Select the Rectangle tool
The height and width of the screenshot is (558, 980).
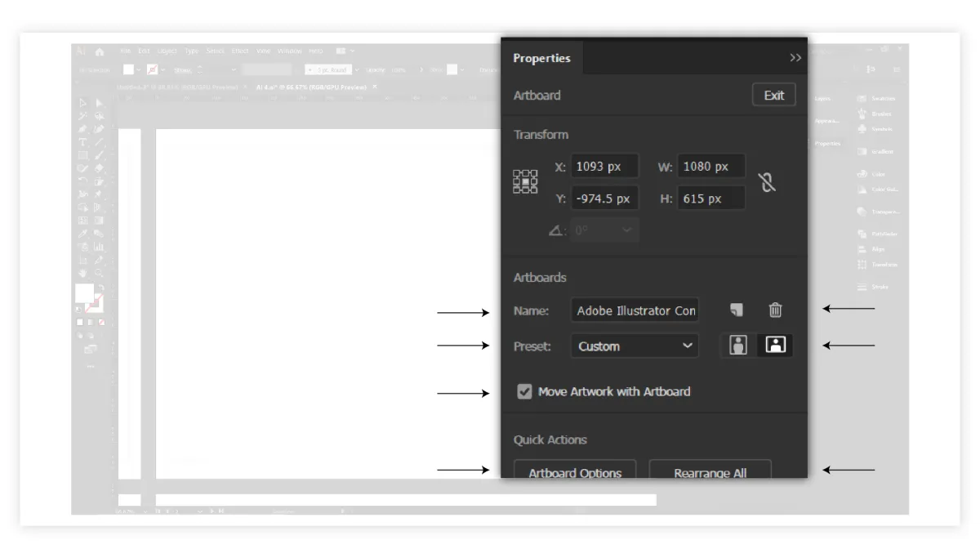coord(82,155)
